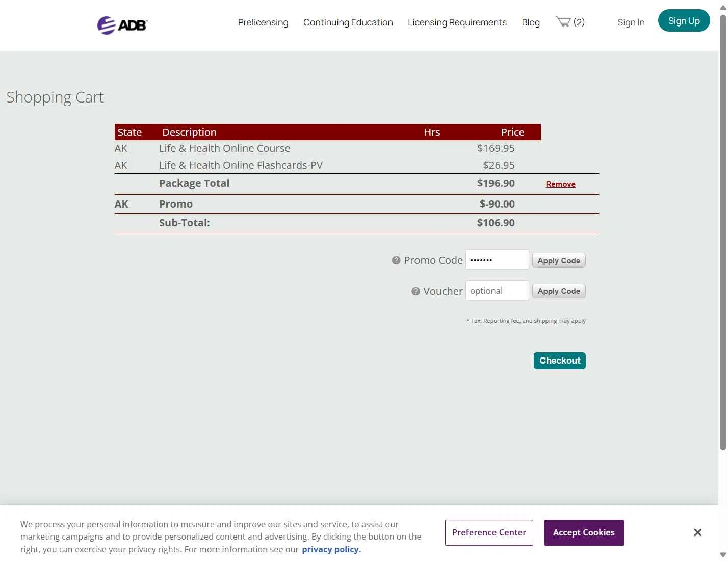Click the Sign Up button

pyautogui.click(x=684, y=20)
